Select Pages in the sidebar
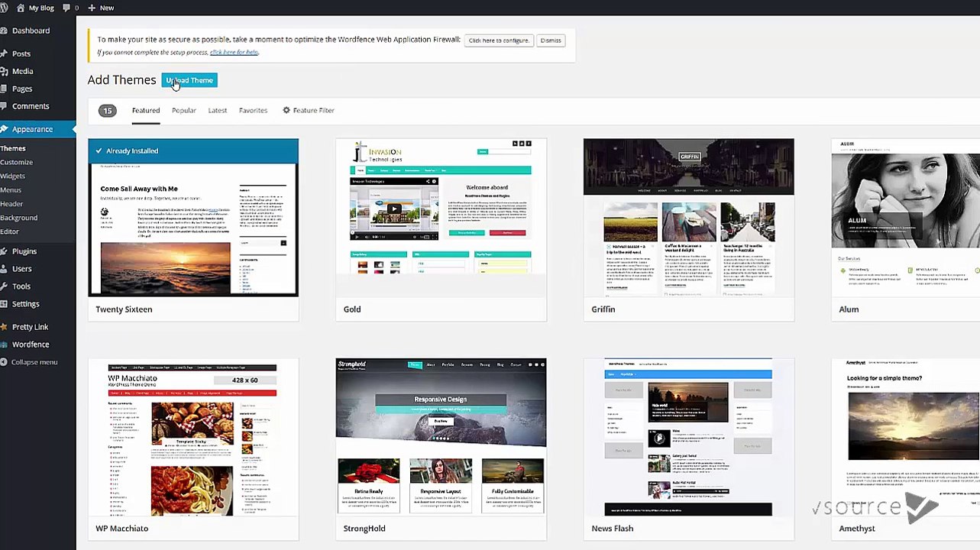This screenshot has height=550, width=980. click(22, 89)
